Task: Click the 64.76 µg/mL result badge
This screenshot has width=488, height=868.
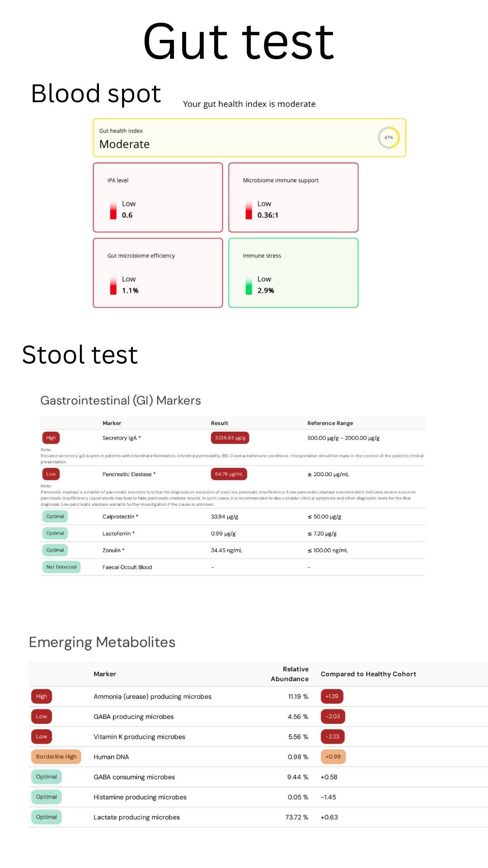Action: coord(229,474)
